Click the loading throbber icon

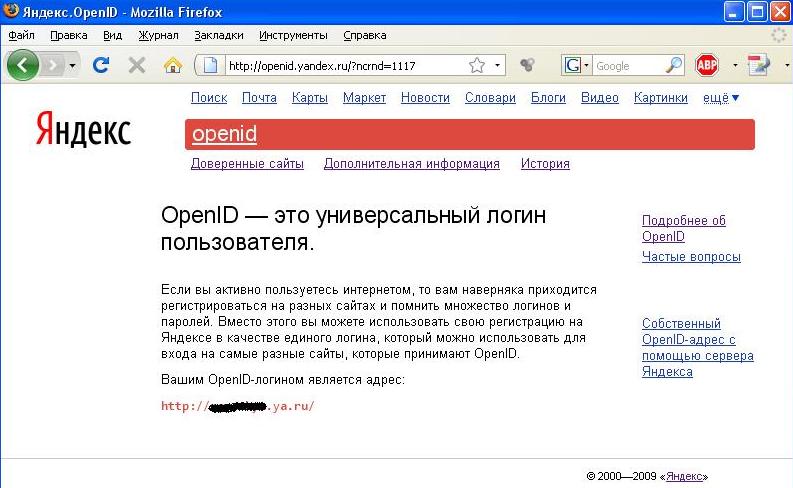(779, 35)
